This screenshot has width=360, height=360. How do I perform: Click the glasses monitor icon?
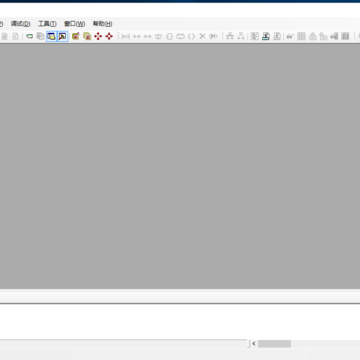pyautogui.click(x=290, y=36)
